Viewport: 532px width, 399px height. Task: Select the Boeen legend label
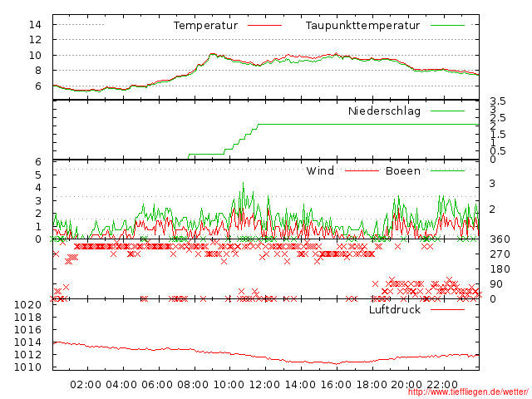click(x=402, y=170)
